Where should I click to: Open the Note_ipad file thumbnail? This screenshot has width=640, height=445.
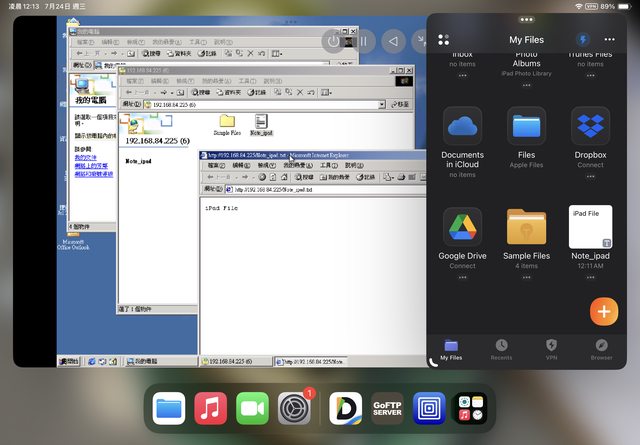pyautogui.click(x=590, y=227)
